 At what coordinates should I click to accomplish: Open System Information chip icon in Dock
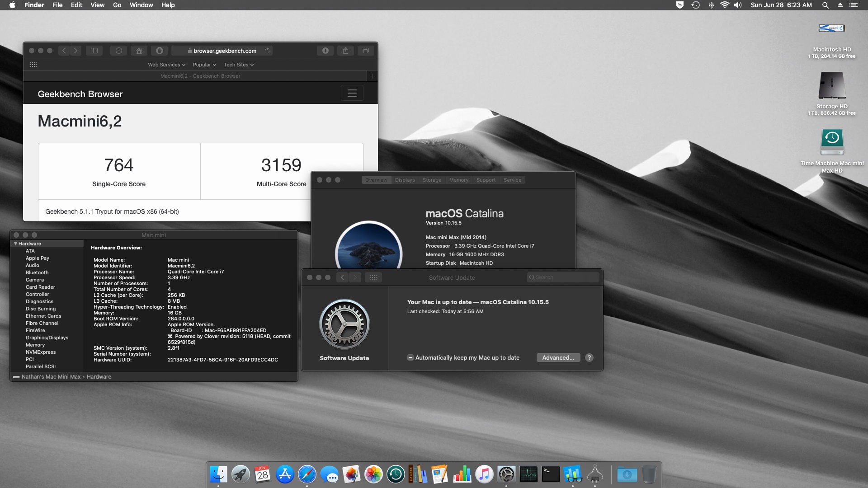pyautogui.click(x=595, y=474)
